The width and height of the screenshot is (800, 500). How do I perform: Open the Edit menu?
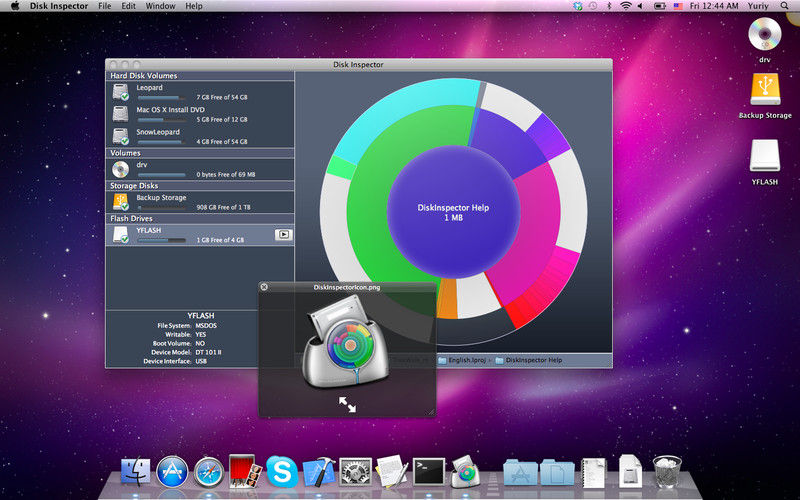(x=129, y=6)
